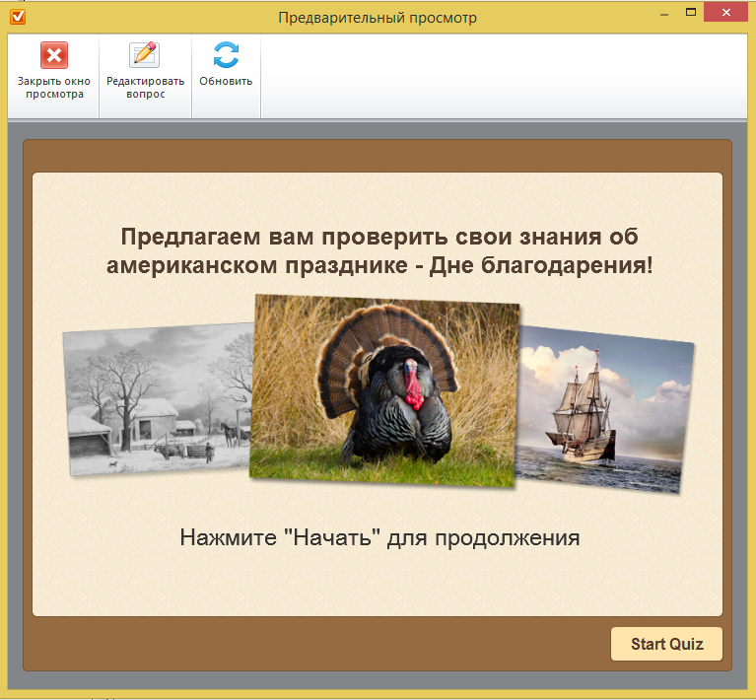Viewport: 756px width, 700px height.
Task: Close window with title bar X
Action: (x=726, y=13)
